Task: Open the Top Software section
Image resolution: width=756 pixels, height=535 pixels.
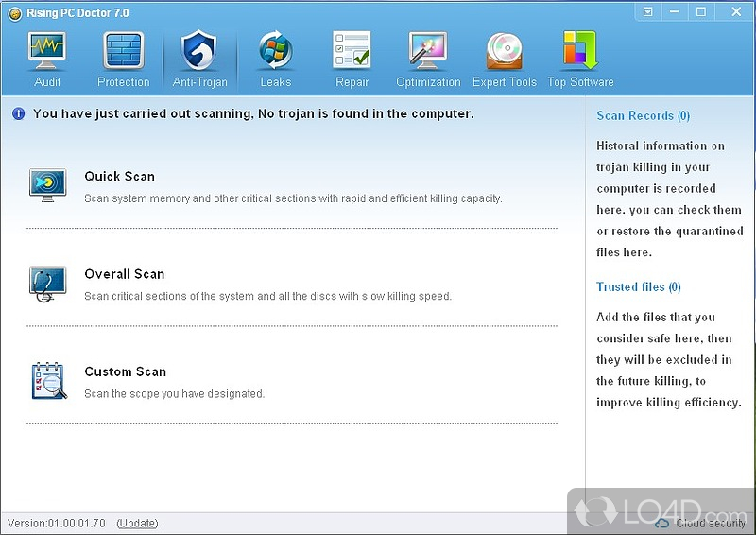Action: 580,58
